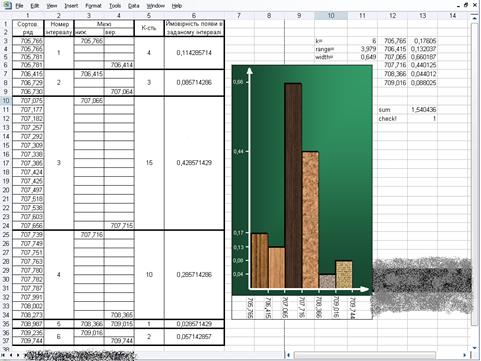Screen dimensions: 481x361
Task: Click the tallest dark brown histogram bar
Action: pyautogui.click(x=293, y=185)
